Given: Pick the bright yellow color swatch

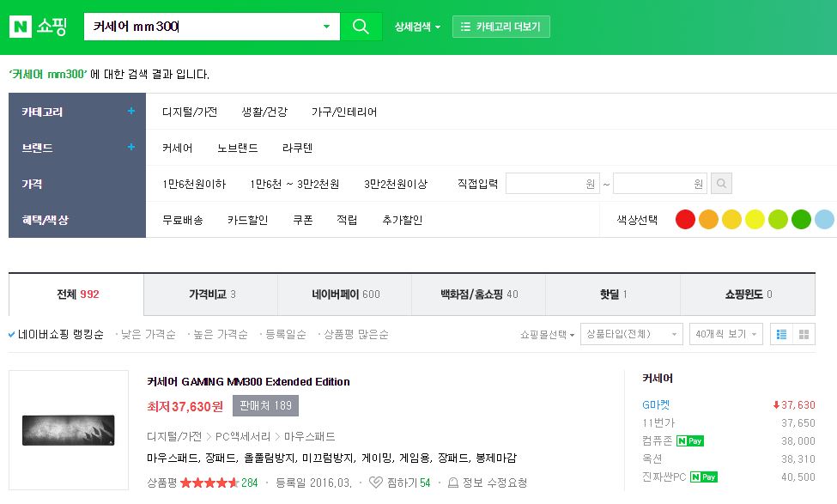Looking at the screenshot, I should pyautogui.click(x=755, y=220).
